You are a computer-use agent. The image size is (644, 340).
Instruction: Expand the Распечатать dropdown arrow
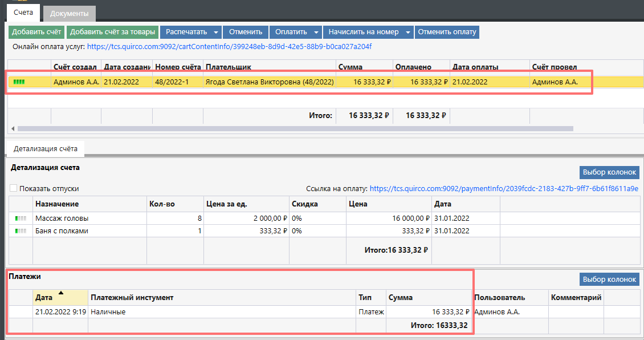coord(216,33)
